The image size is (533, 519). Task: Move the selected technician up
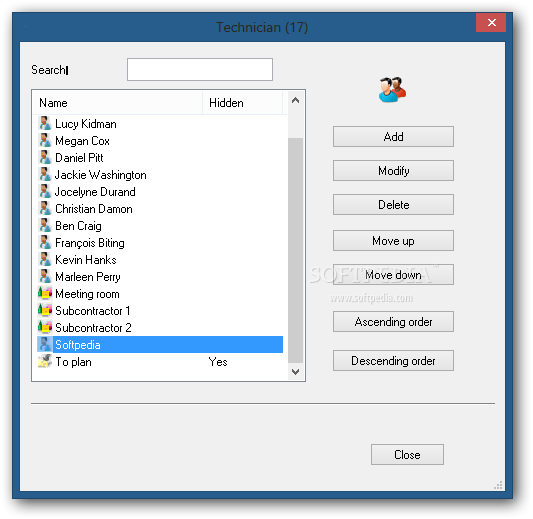pos(393,241)
